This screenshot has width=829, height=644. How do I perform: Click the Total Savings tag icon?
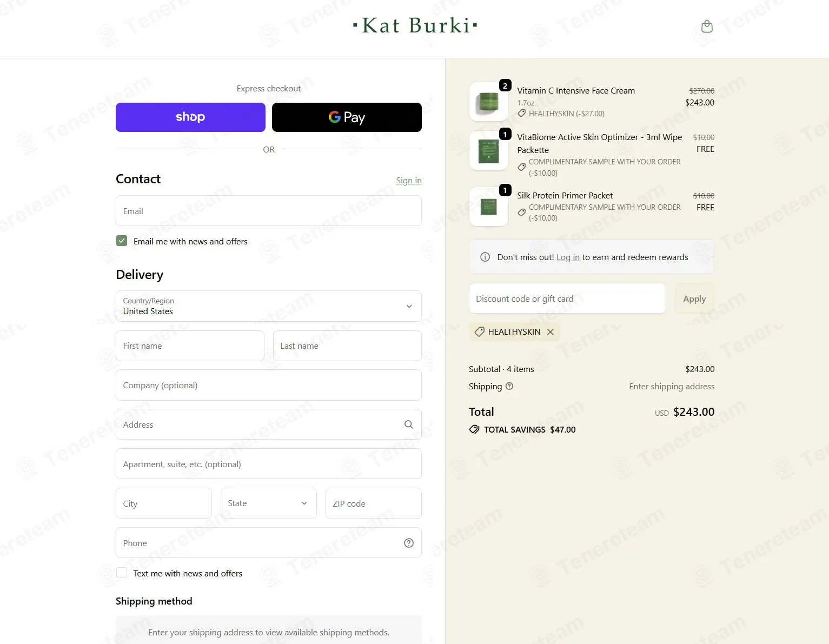(474, 429)
